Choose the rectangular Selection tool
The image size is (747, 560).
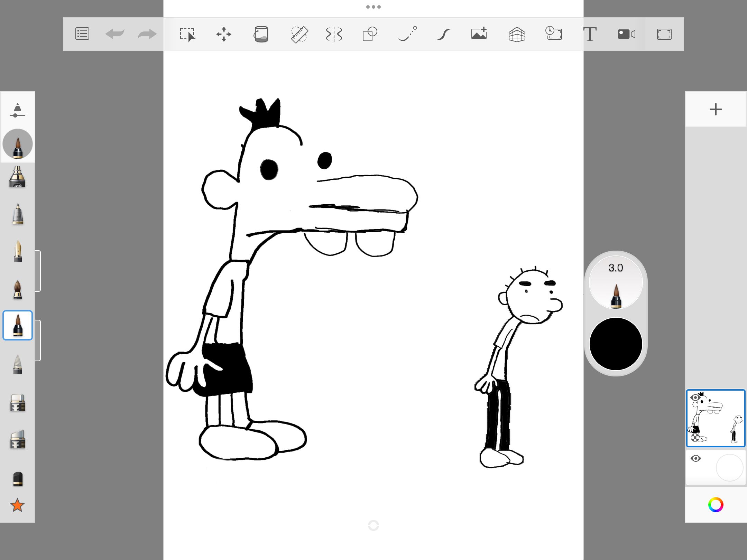pos(187,34)
